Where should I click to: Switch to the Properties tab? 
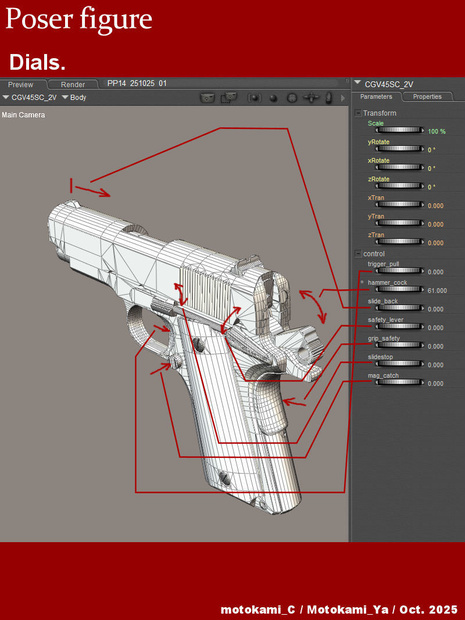click(x=427, y=96)
